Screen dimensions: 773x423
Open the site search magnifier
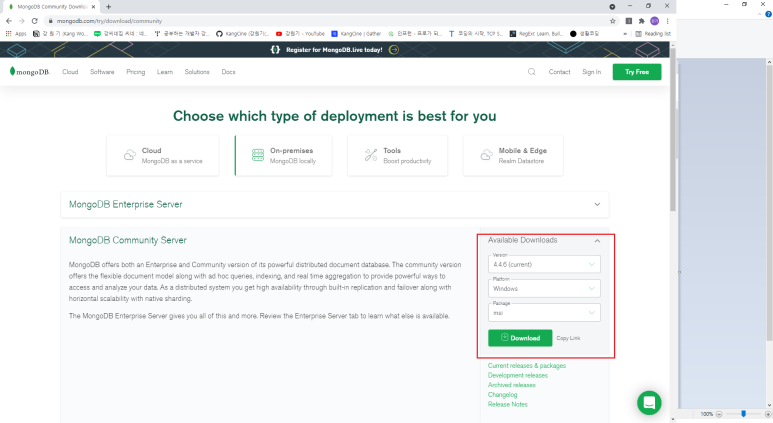531,71
